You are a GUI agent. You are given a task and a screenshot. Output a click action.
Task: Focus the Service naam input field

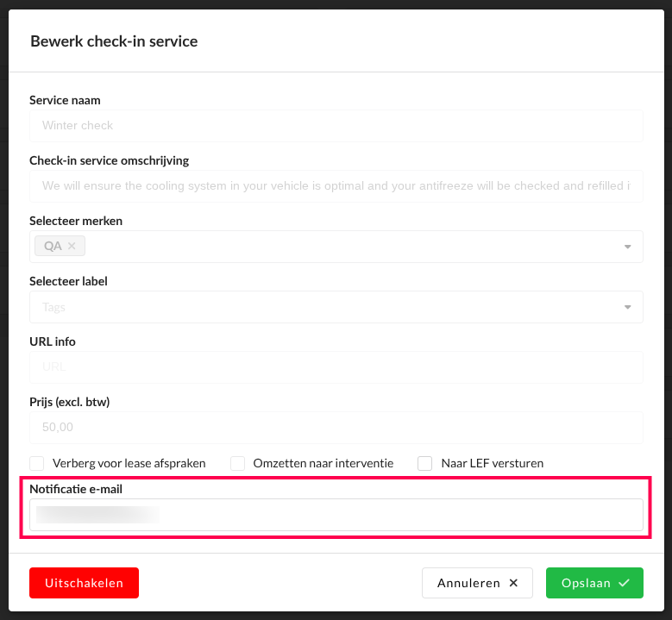336,126
